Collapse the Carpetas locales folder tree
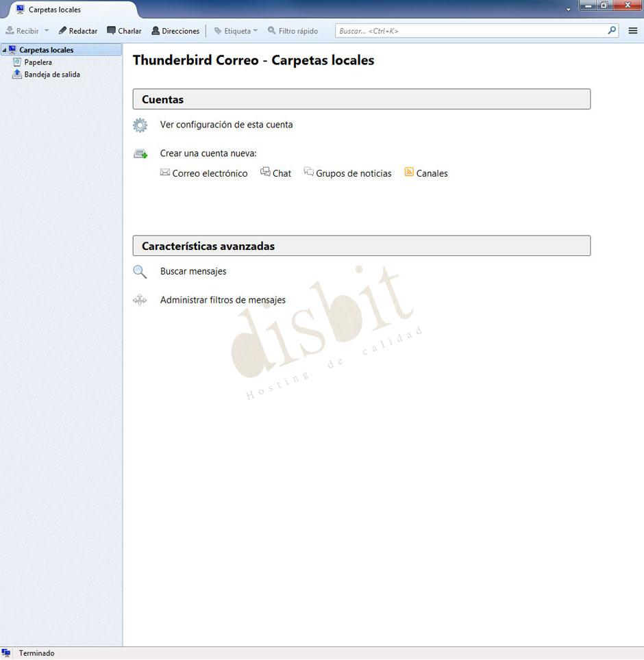Viewport: 644px width, 660px height. pyautogui.click(x=6, y=49)
